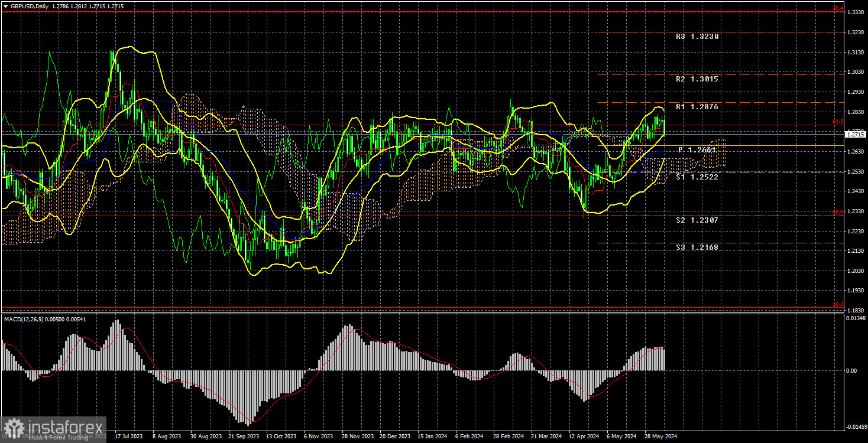Select the S1 1.2522 support label

tap(697, 177)
